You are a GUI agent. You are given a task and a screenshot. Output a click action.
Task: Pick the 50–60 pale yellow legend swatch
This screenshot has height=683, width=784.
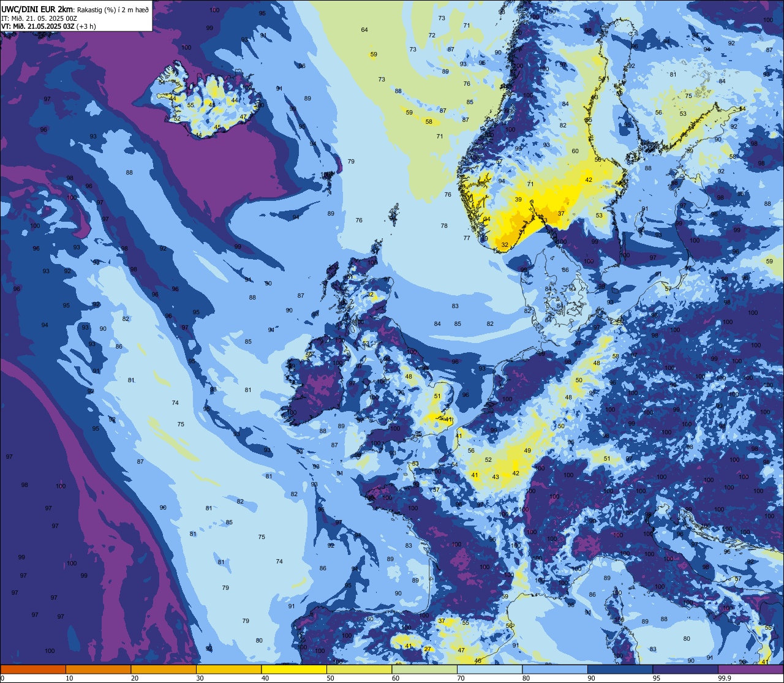[x=359, y=669]
